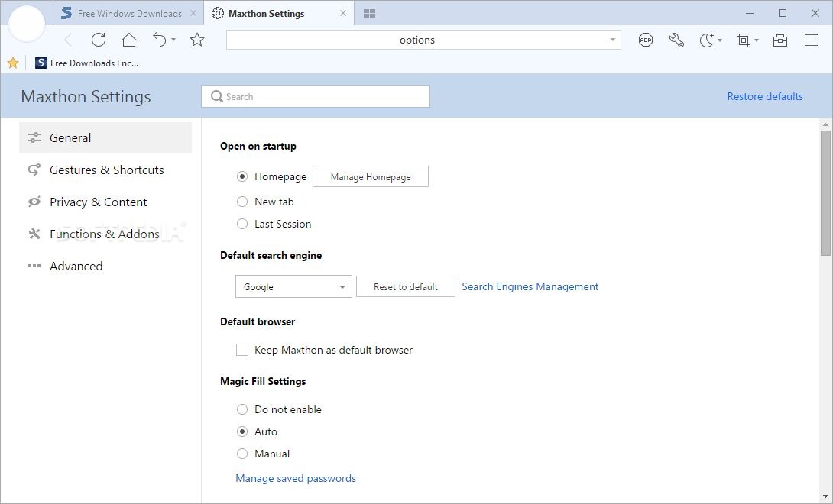Select the Last Session startup option
Image resolution: width=833 pixels, height=504 pixels.
242,224
